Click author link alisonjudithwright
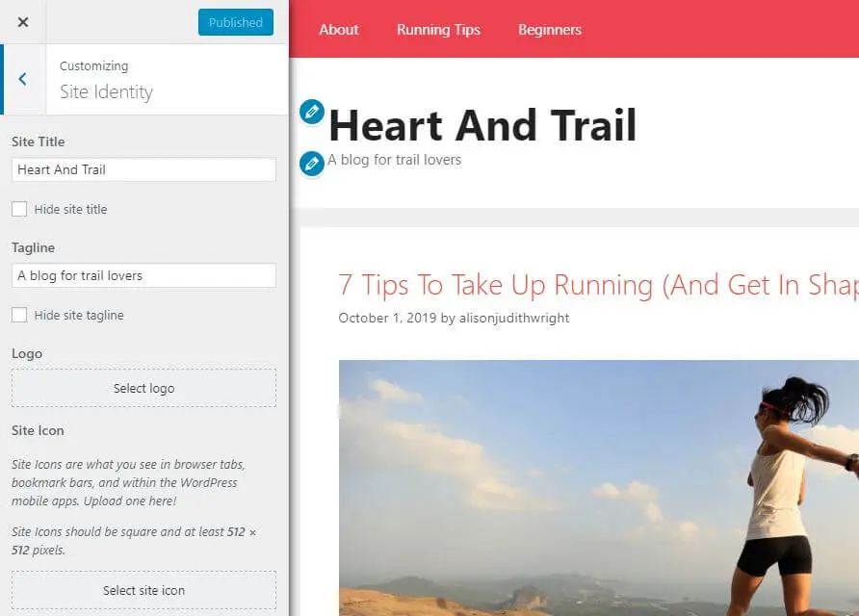 (x=514, y=319)
